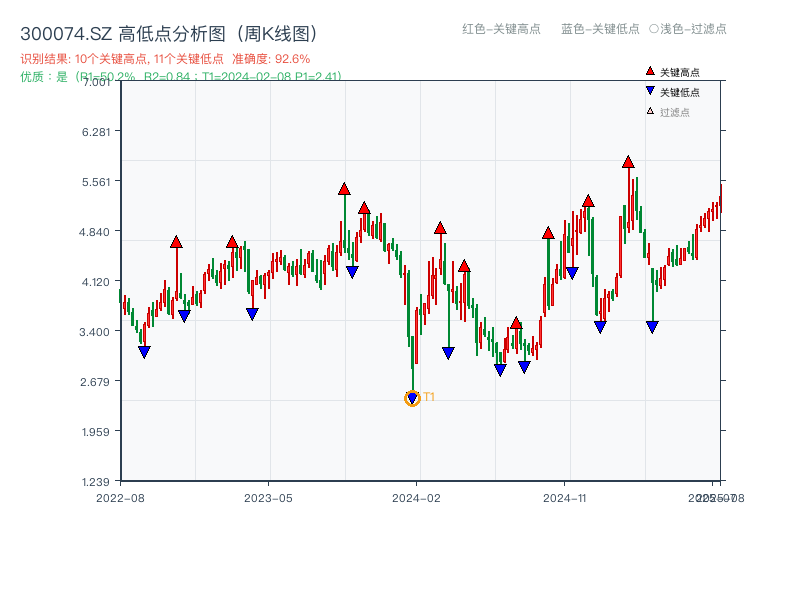800x600 pixels.
Task: Select the lowest red high triangle near the 3.400 level
Action: [x=516, y=323]
